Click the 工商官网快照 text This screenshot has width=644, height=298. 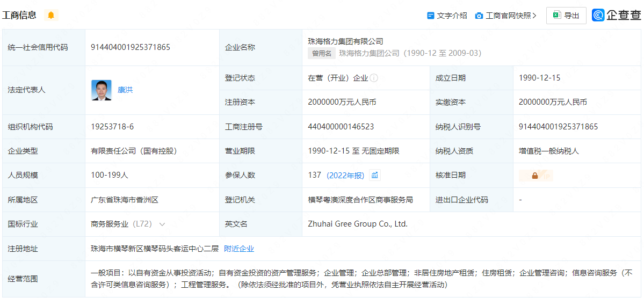pyautogui.click(x=508, y=16)
